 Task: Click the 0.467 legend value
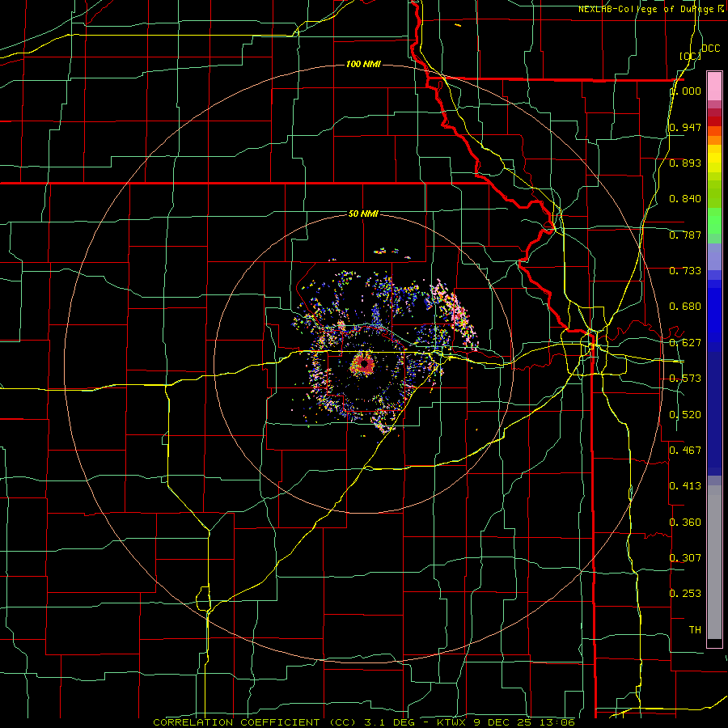click(685, 451)
